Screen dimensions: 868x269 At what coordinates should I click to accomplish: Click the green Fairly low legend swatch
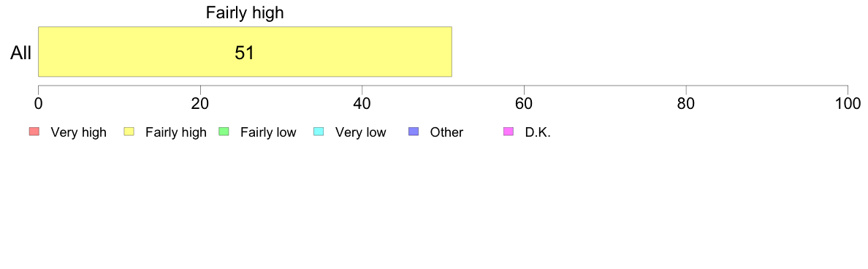224,132
